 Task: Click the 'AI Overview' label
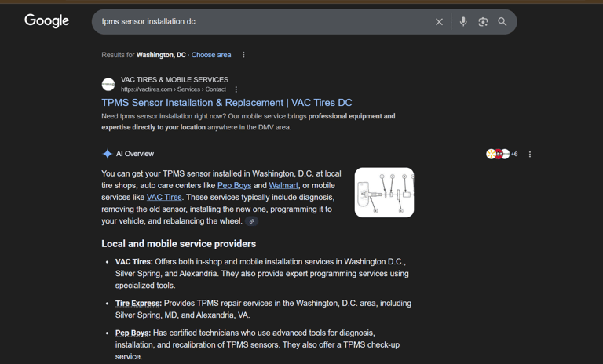point(135,154)
